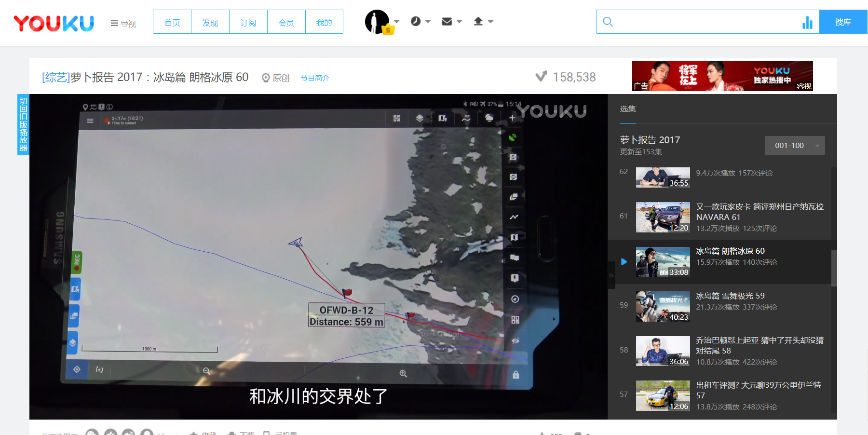Open the 节目简介 link

click(x=314, y=78)
